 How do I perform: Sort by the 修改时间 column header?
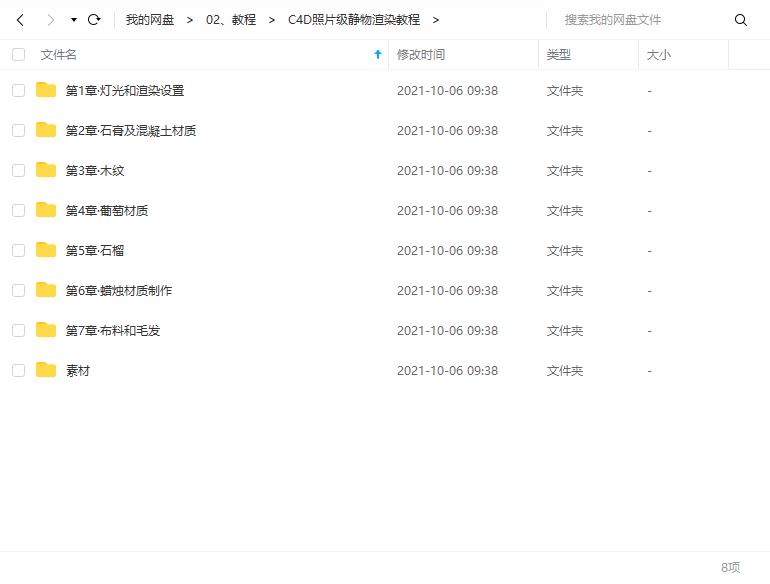click(421, 55)
